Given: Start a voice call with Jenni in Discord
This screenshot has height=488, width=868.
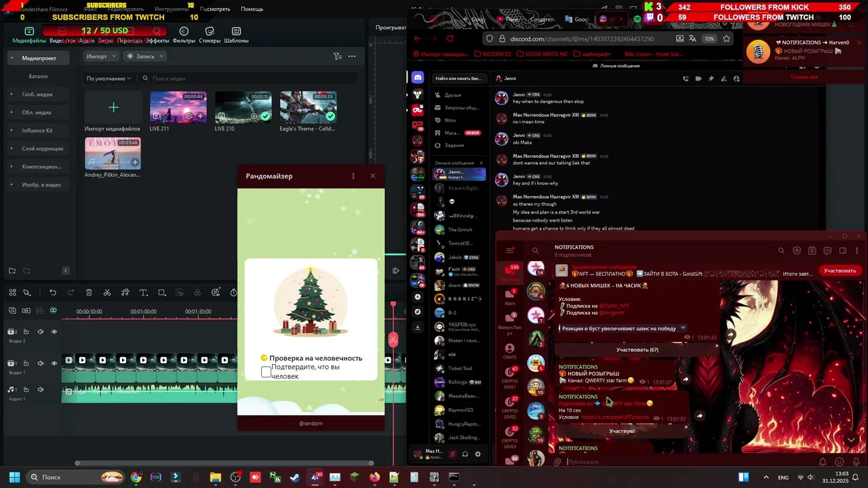Looking at the screenshot, I should click(685, 79).
